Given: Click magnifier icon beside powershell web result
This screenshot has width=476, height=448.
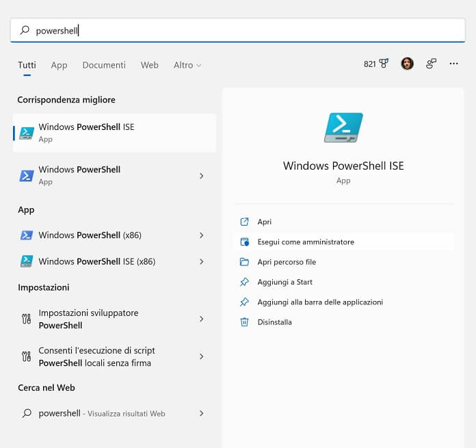Looking at the screenshot, I should (27, 413).
